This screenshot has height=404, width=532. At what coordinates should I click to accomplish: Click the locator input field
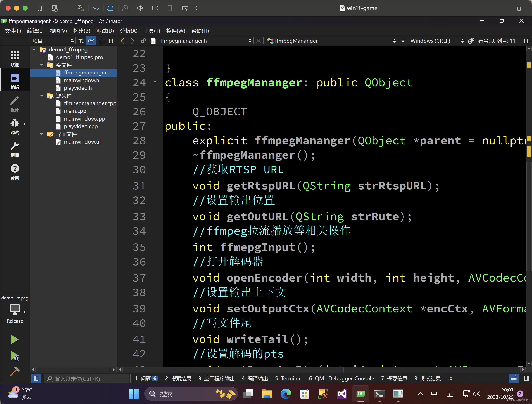pyautogui.click(x=87, y=379)
